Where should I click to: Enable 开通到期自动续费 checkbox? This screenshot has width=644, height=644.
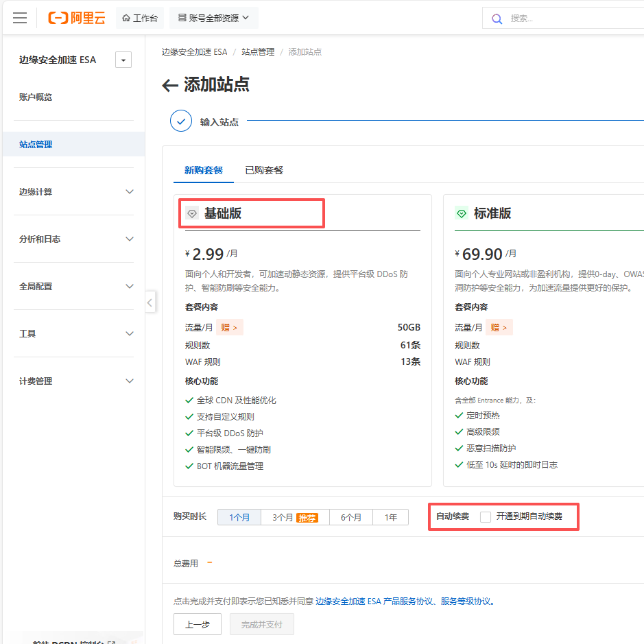click(486, 516)
